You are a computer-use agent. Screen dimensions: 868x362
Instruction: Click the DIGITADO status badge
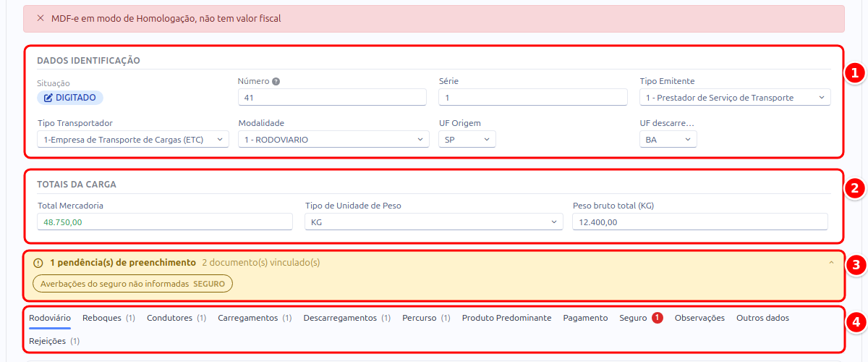(x=70, y=98)
